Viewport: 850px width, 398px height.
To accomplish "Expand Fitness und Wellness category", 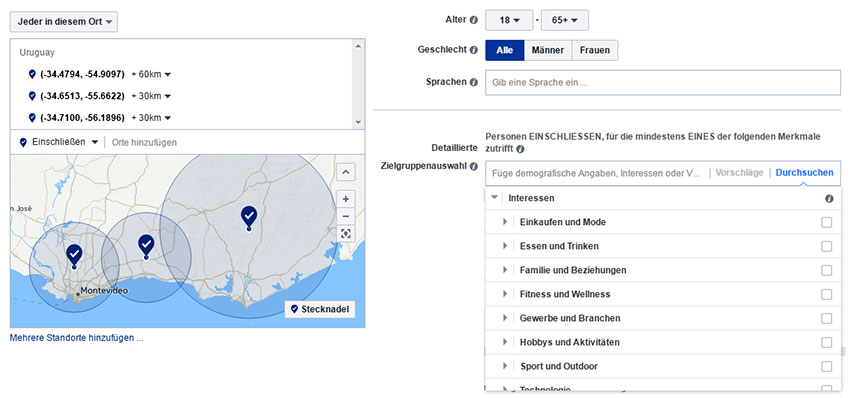I will 505,294.
